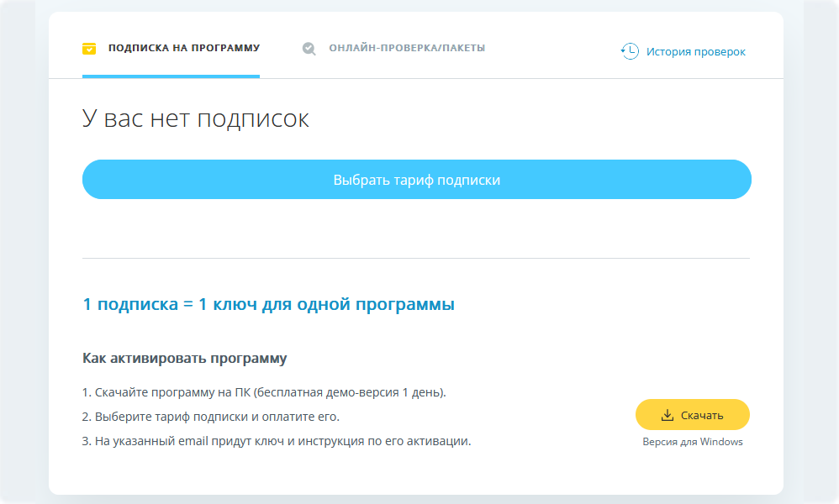Switch to the ПОДПИСКА НА ПРОГРАММУ tab
The width and height of the screenshot is (839, 504).
pos(183,48)
